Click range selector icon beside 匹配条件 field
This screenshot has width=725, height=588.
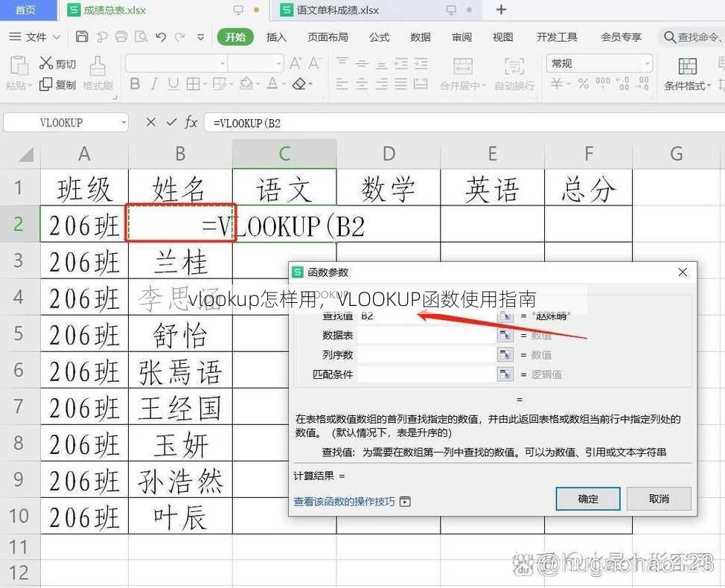pyautogui.click(x=505, y=374)
